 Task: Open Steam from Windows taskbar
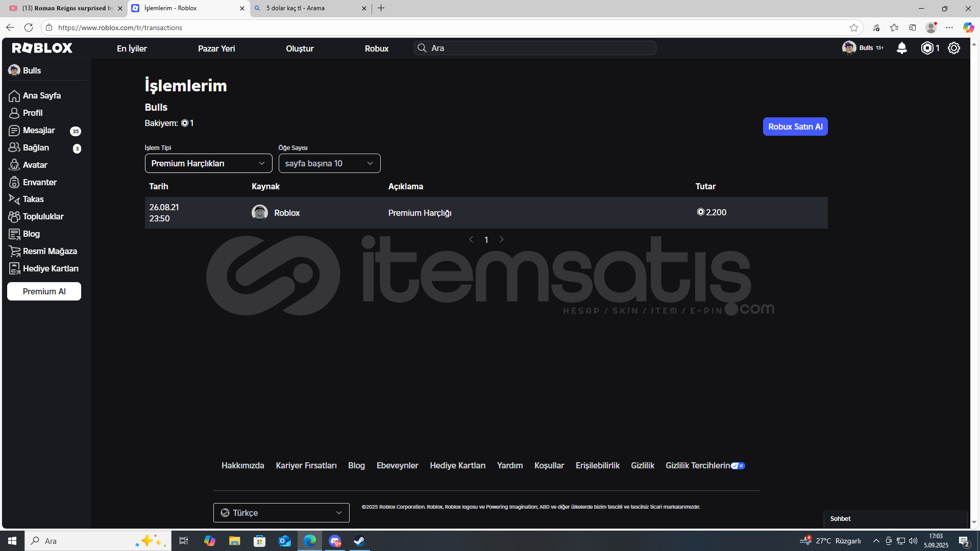pos(359,541)
